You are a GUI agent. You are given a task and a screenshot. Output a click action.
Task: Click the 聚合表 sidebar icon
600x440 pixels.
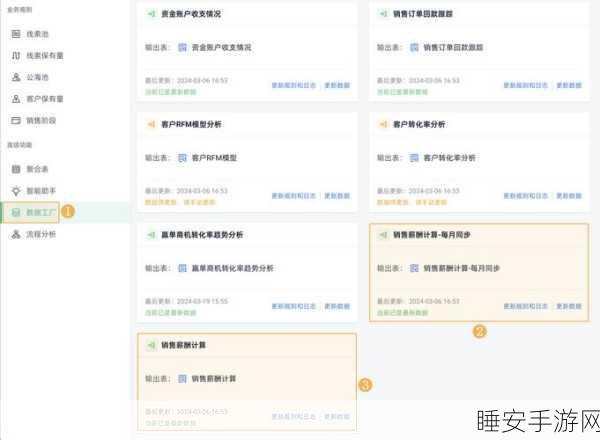(x=16, y=169)
